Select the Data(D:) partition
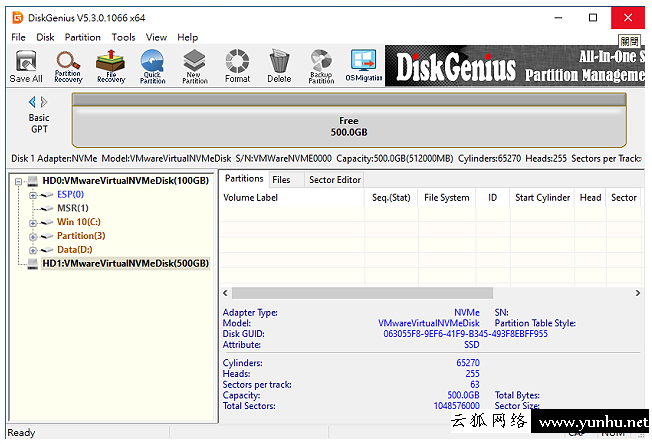The width and height of the screenshot is (652, 444). point(74,250)
